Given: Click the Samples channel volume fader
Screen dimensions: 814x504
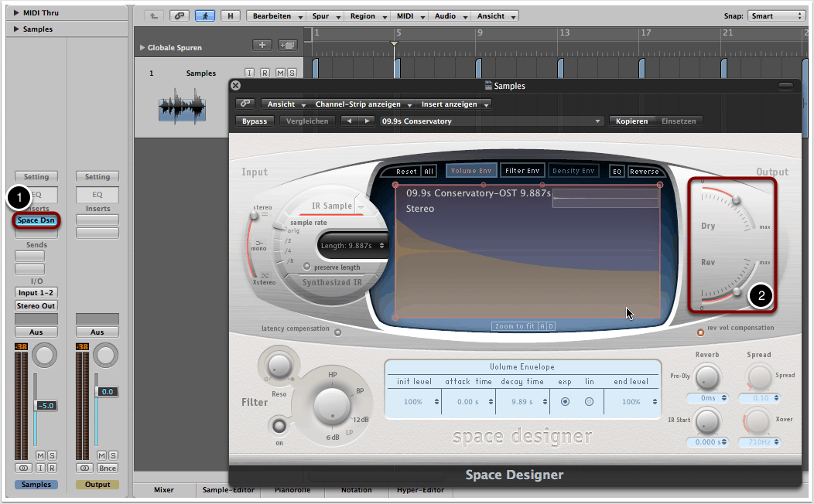Looking at the screenshot, I should [35, 406].
